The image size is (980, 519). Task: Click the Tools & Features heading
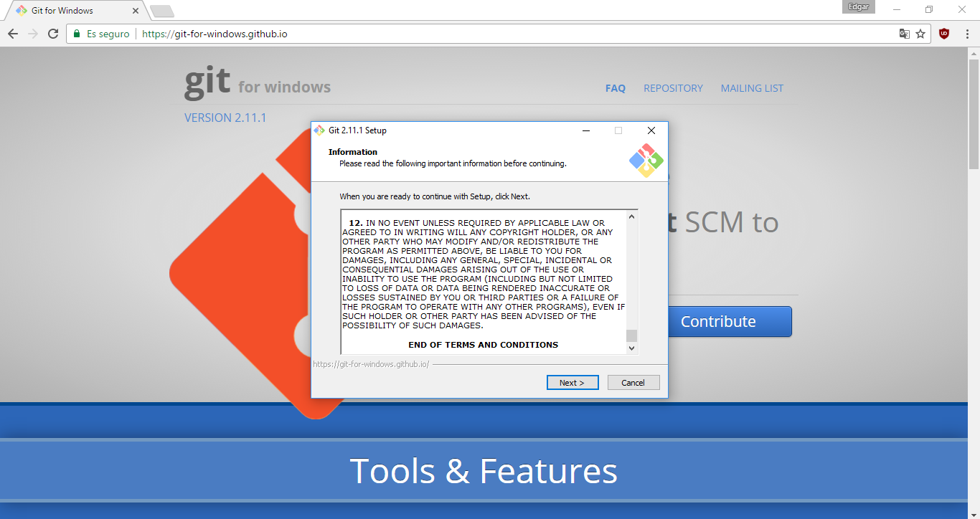click(x=484, y=471)
